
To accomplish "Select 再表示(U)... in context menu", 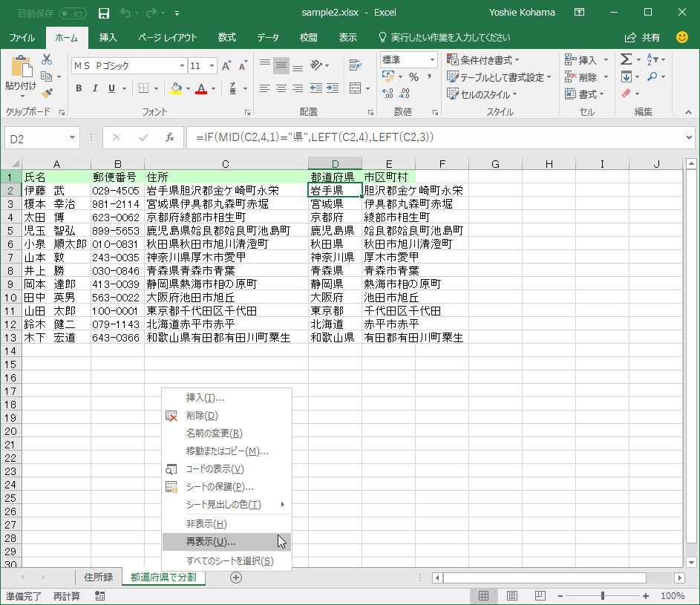I will tap(227, 542).
